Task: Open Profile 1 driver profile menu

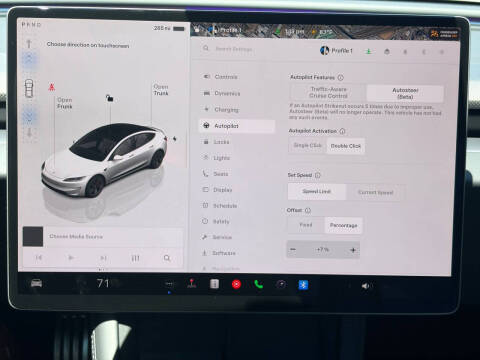Action: (x=336, y=51)
